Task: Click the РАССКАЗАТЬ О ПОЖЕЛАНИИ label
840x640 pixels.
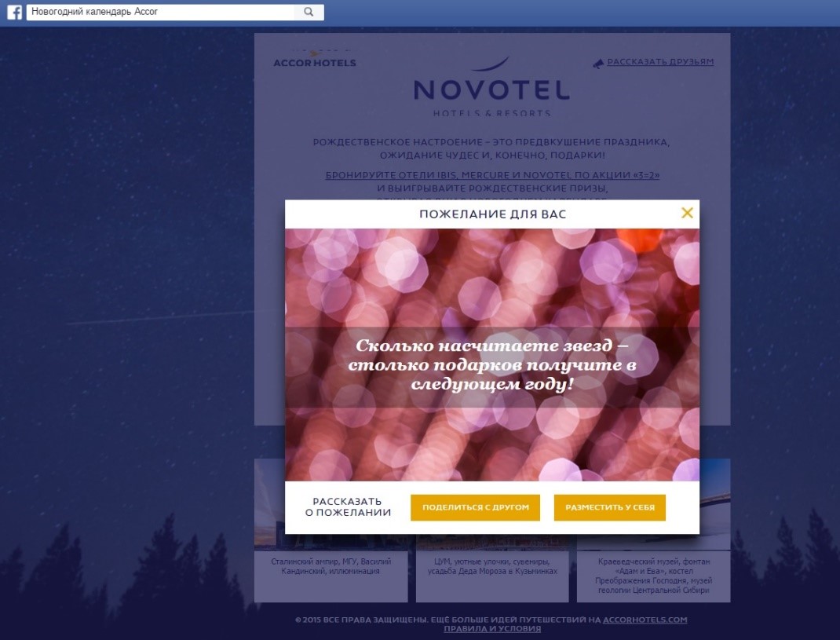Action: tap(348, 507)
